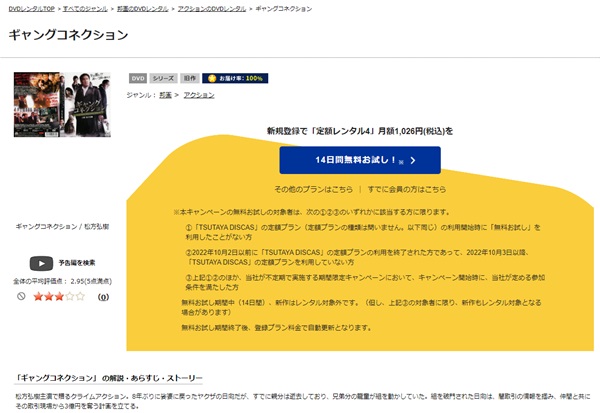Open the すべてのジャンル breadcrumb link
Screen dimensions: 600x413
coord(85,8)
